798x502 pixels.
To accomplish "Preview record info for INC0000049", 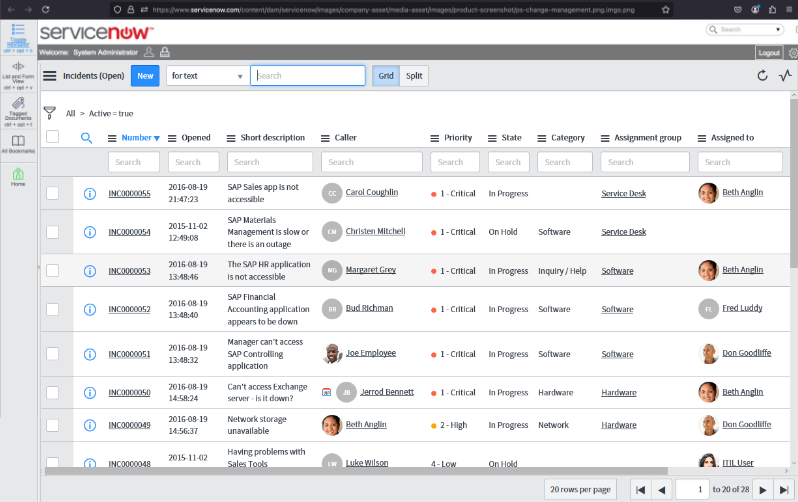I will (x=90, y=425).
